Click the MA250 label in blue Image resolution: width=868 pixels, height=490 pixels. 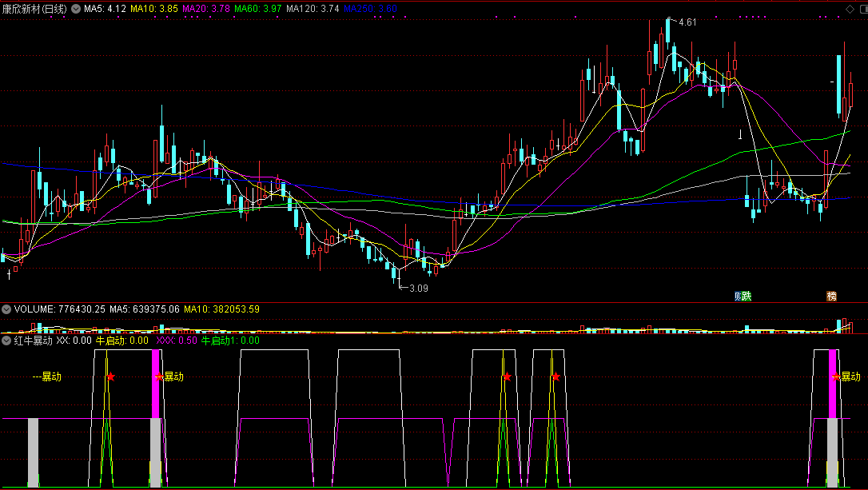coord(370,9)
